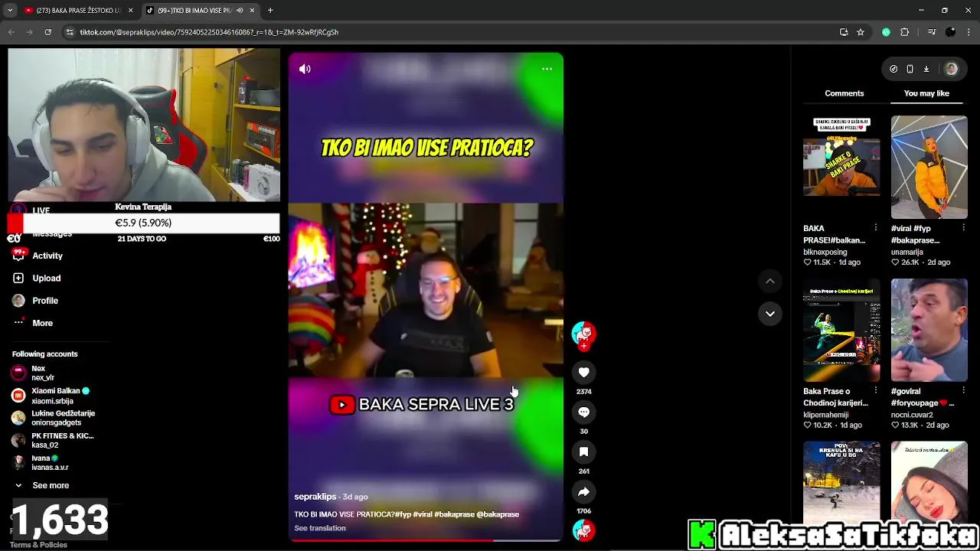980x551 pixels.
Task: Like the video with the heart icon
Action: 583,372
